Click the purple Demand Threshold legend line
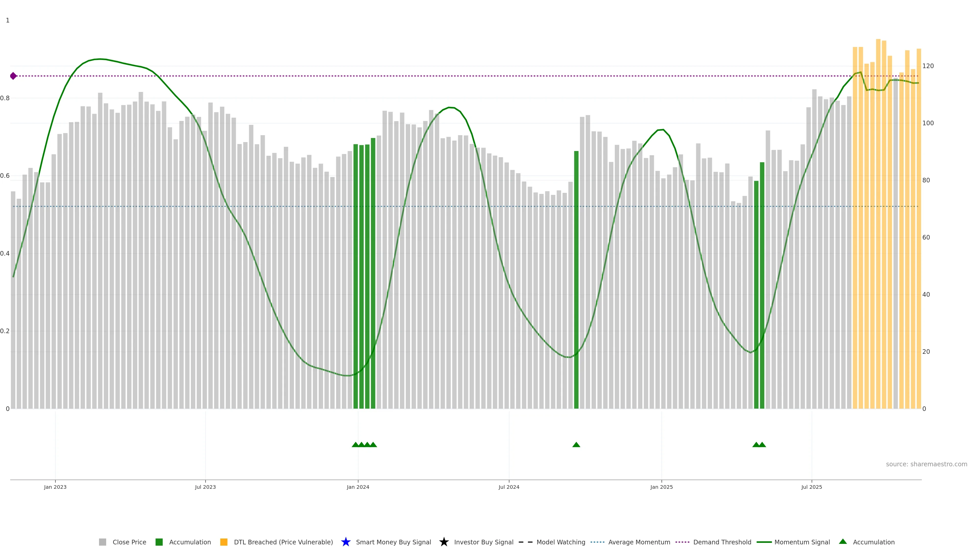Screen dimensions: 980x551 point(682,542)
